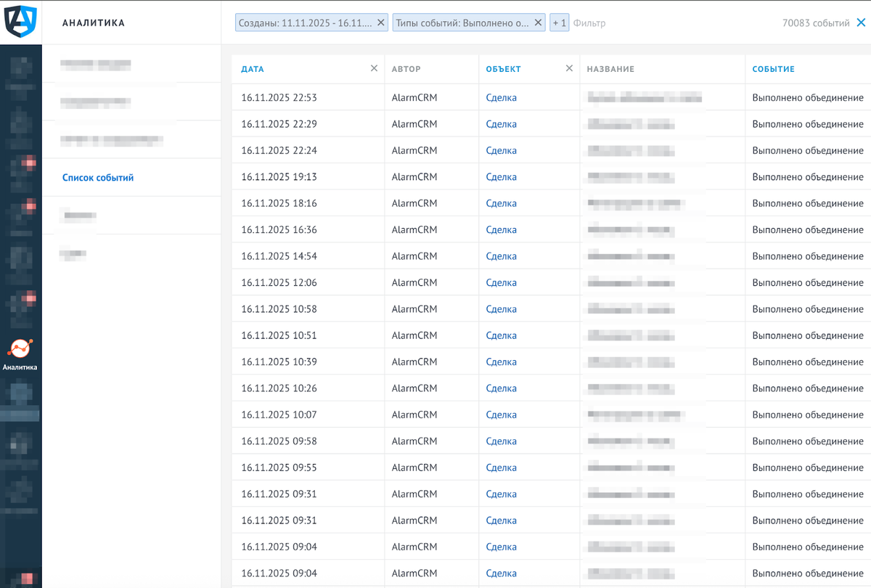Click the НАЗВАНИЕ column header
Viewport: 871px width, 588px height.
coord(611,69)
